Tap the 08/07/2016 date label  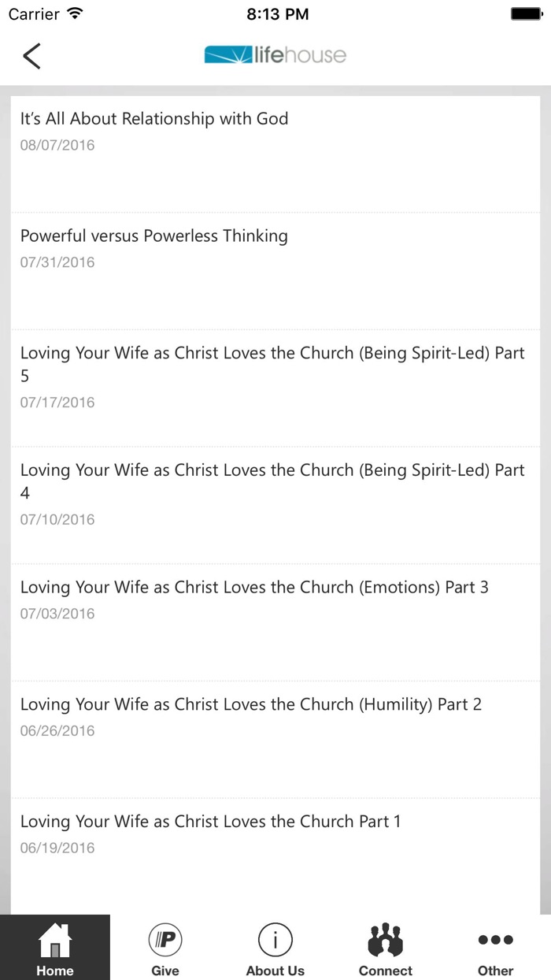[x=57, y=146]
